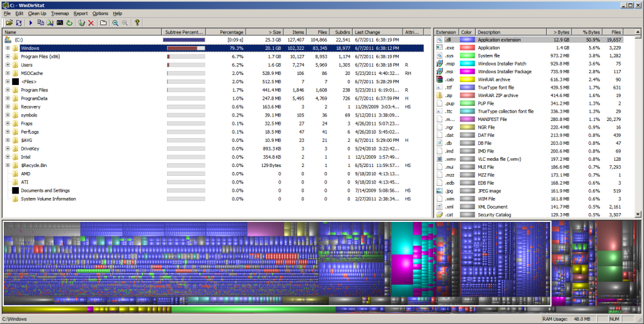Screen dimensions: 644x324
Task: Expand the <Files> node
Action: (x=8, y=82)
